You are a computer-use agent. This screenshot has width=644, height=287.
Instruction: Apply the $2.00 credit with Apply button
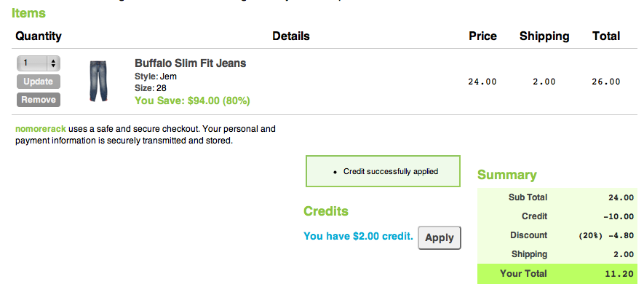[x=440, y=237]
